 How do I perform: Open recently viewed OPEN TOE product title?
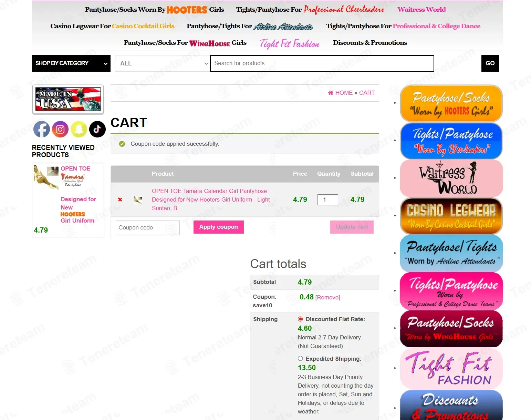[78, 194]
